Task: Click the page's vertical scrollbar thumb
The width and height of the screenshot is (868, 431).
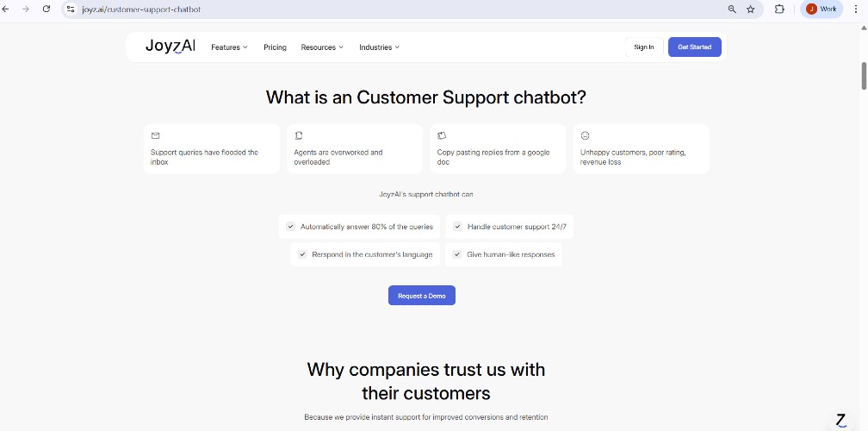Action: (x=864, y=76)
